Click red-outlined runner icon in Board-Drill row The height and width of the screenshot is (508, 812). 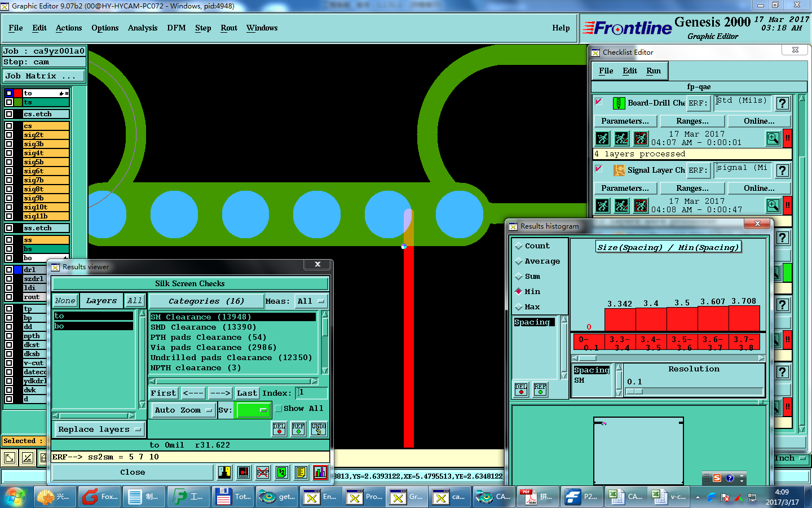tap(641, 138)
